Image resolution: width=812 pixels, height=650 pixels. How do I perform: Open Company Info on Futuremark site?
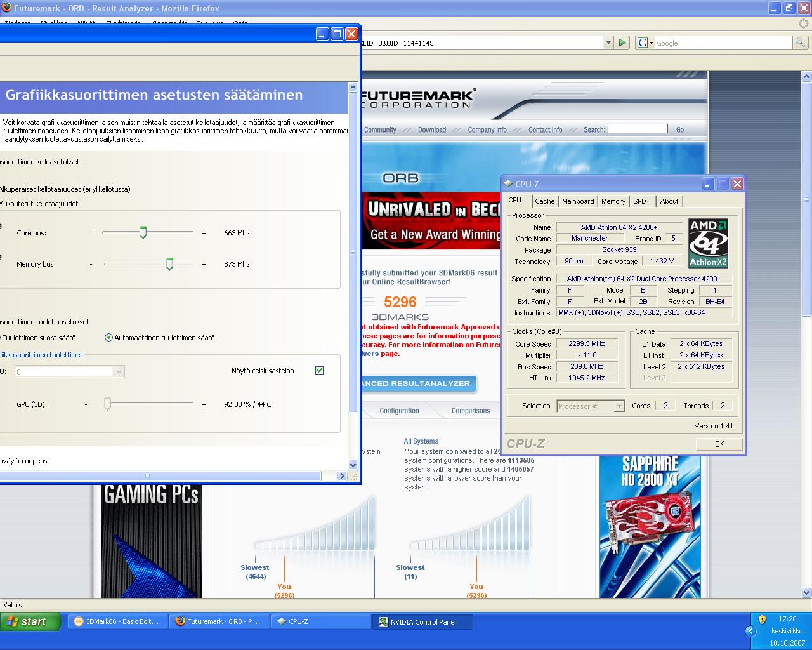(x=487, y=129)
